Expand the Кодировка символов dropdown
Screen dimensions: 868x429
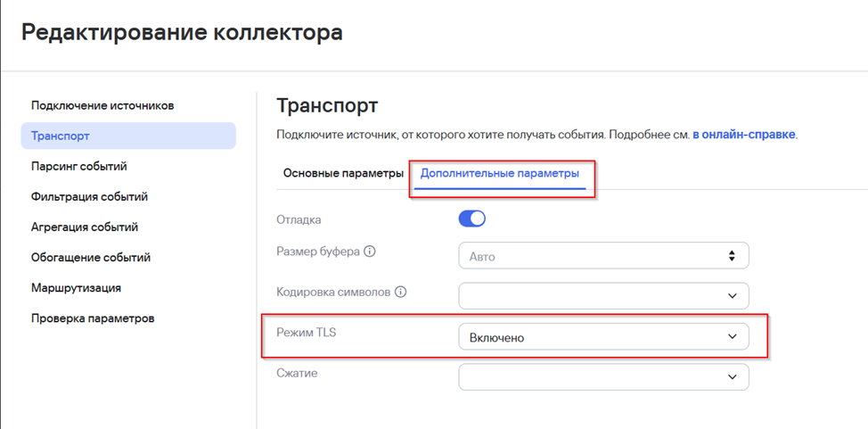602,296
